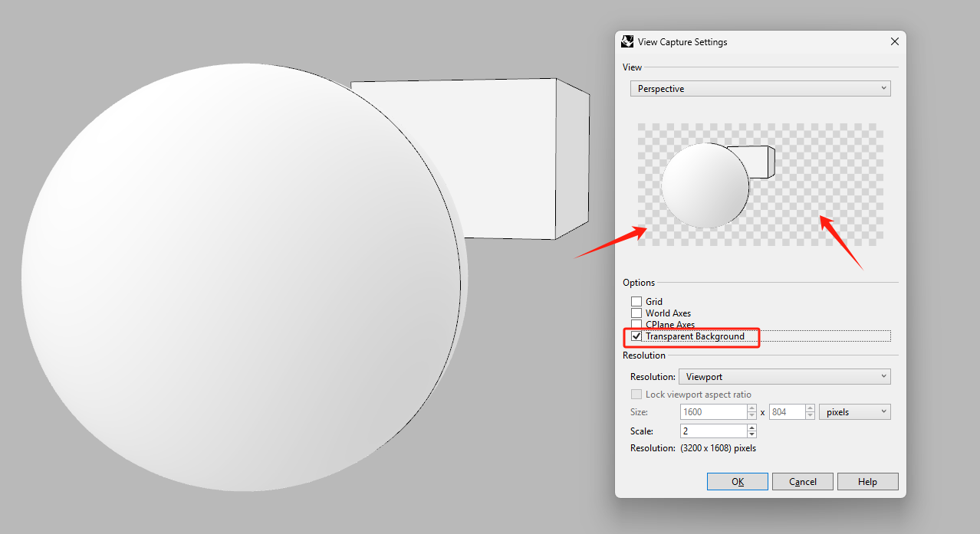Check the World Axes option
Image resolution: width=980 pixels, height=534 pixels.
click(636, 313)
